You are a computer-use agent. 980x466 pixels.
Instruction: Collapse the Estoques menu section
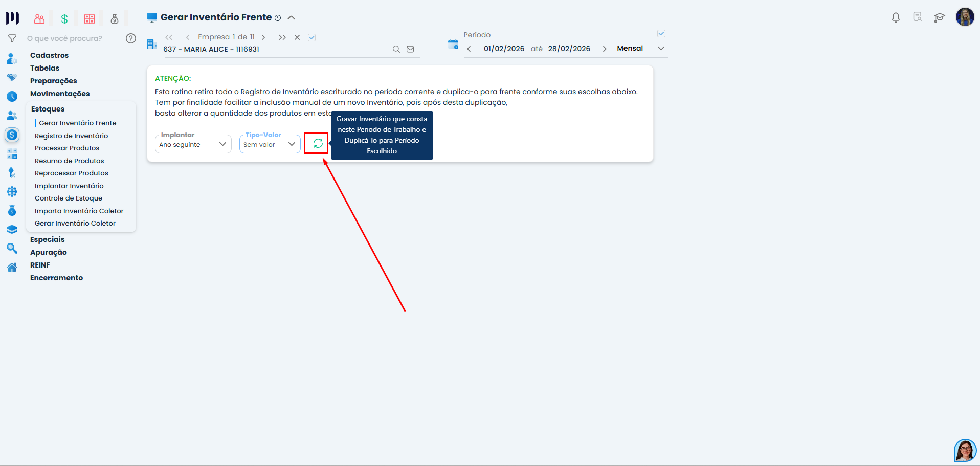[48, 109]
